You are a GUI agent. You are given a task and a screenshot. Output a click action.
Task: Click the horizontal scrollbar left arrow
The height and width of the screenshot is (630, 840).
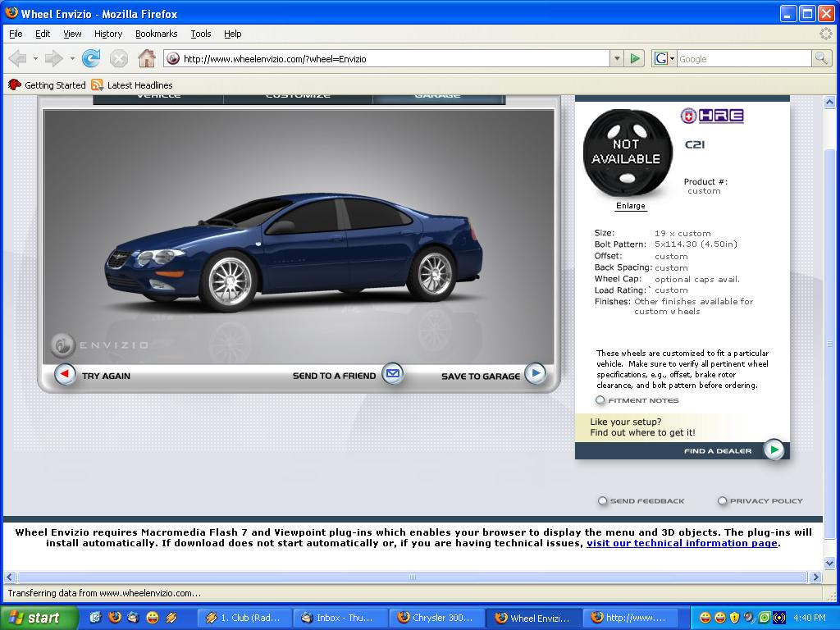[9, 577]
